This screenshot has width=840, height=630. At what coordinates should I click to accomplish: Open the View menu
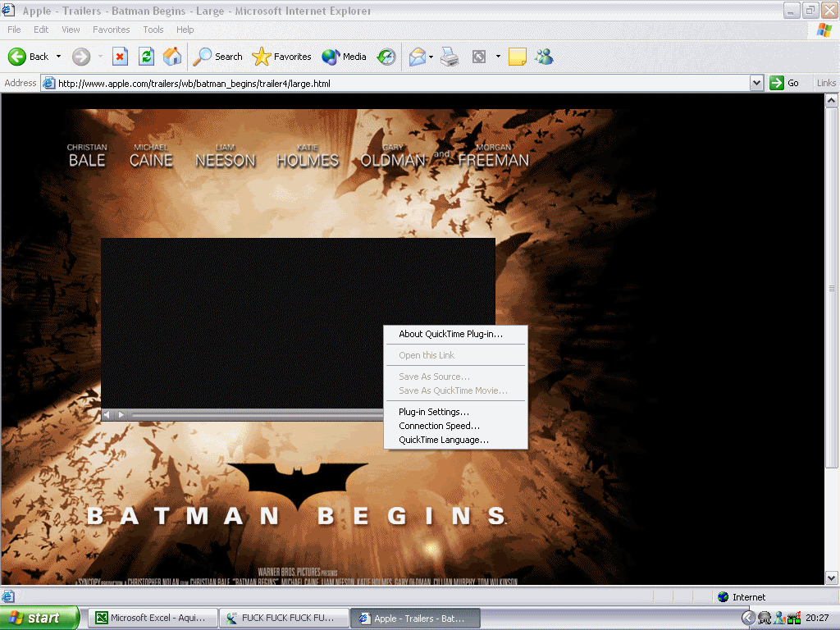[x=71, y=30]
